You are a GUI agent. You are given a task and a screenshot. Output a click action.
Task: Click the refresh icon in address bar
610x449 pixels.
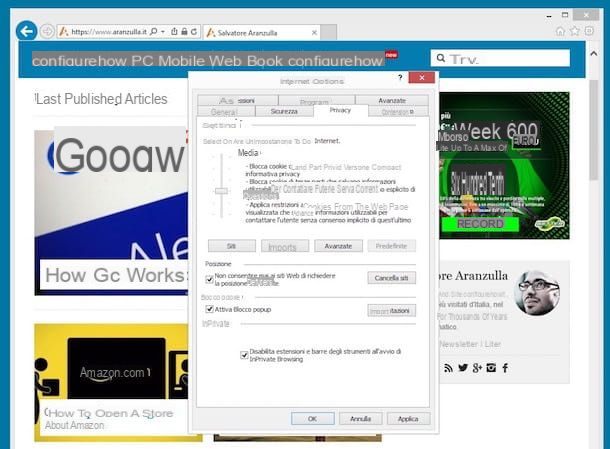194,32
